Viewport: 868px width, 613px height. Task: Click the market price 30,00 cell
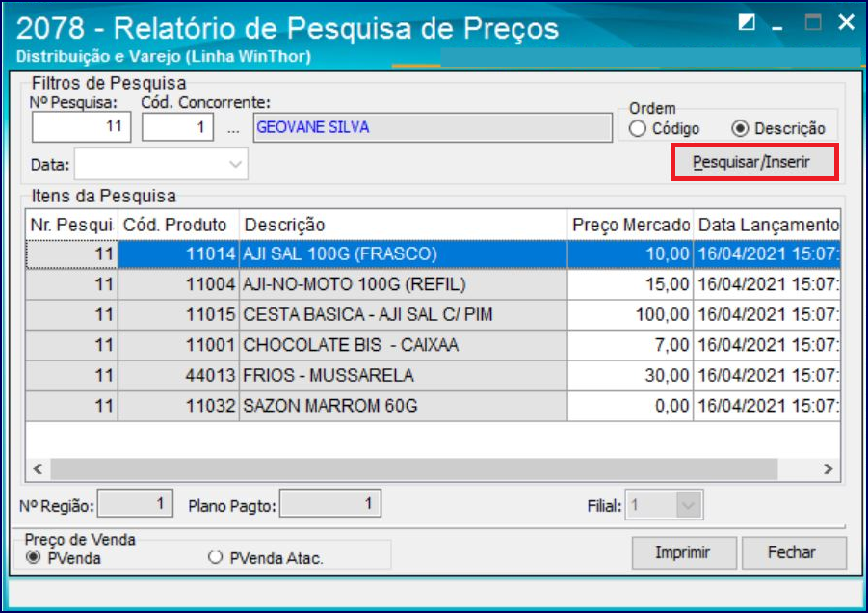click(630, 376)
